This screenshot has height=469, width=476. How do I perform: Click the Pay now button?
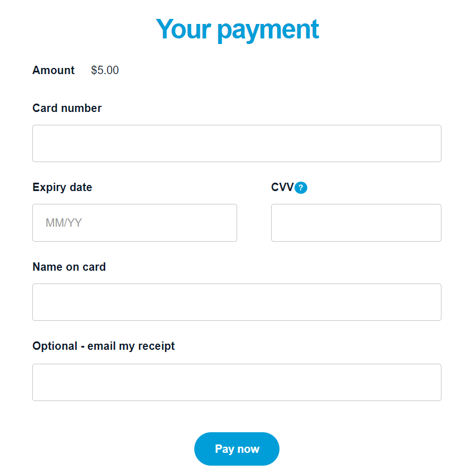pyautogui.click(x=237, y=448)
